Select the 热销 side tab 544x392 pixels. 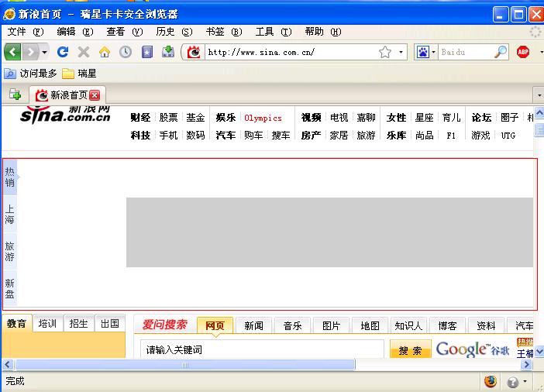tap(10, 177)
